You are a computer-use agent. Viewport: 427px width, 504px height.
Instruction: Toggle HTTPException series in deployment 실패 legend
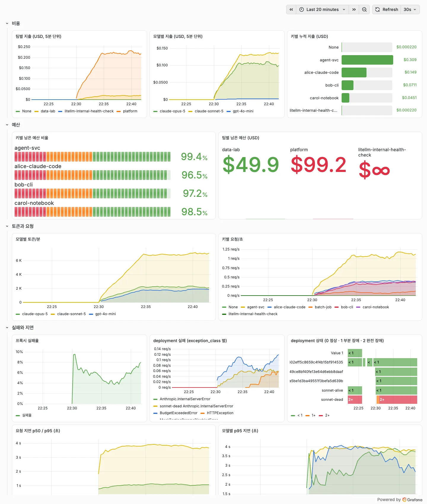220,413
